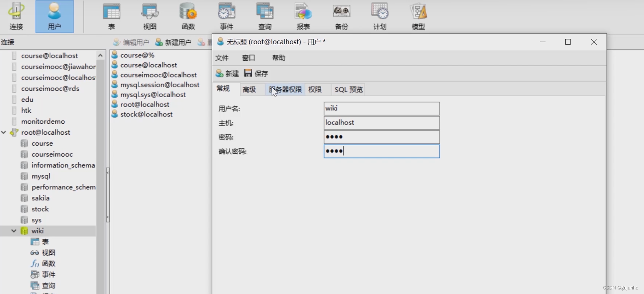Click 保存 (Save) button in user dialog
The image size is (644, 294).
point(256,73)
